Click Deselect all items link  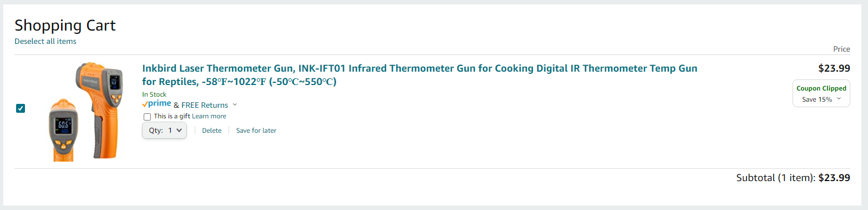point(45,41)
